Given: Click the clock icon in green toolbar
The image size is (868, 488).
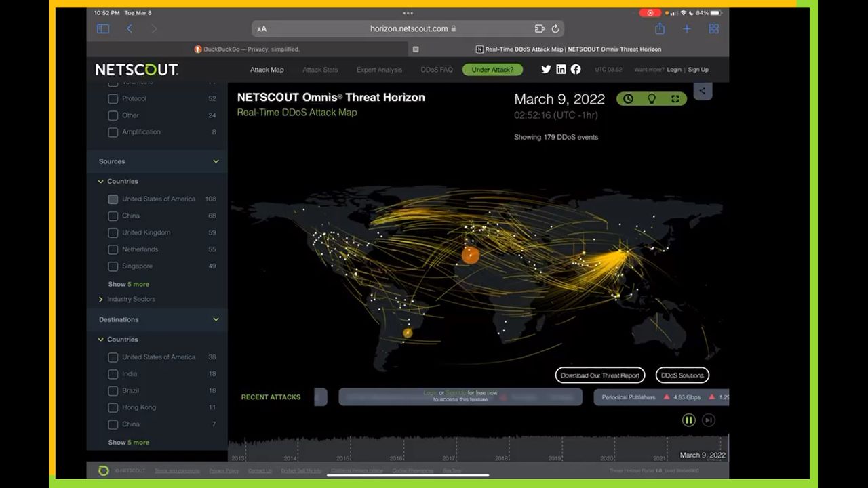Looking at the screenshot, I should click(x=628, y=99).
